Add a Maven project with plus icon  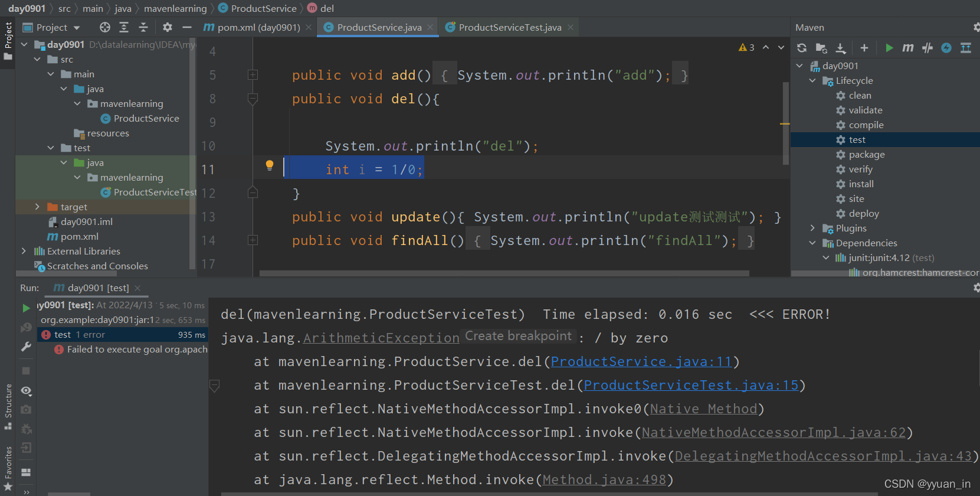[x=864, y=48]
